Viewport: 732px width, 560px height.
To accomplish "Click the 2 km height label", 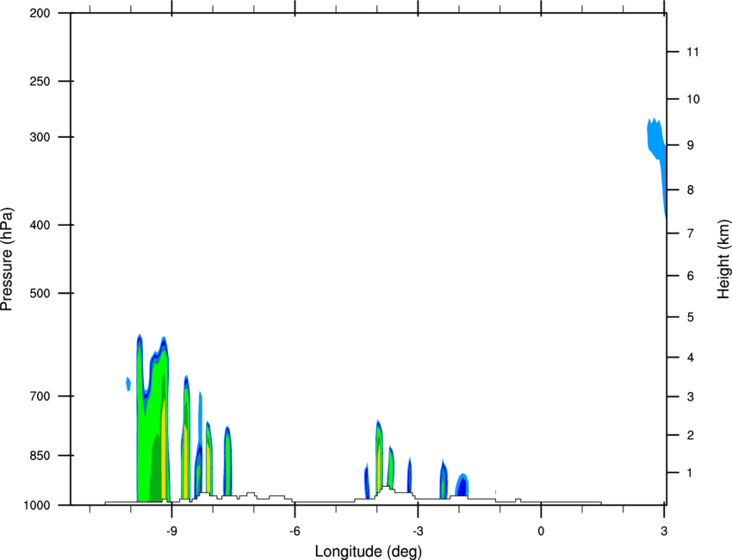I will [x=691, y=435].
